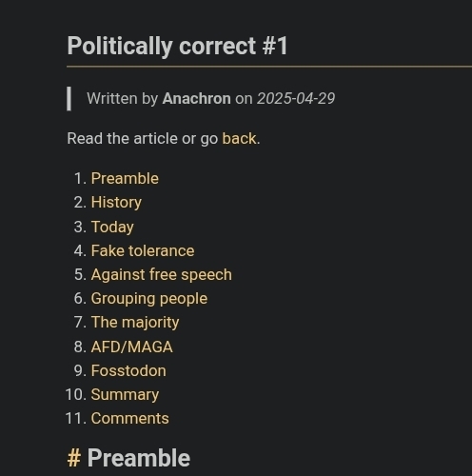This screenshot has height=476, width=472.
Task: Click the Preamble section heading text
Action: tap(139, 458)
